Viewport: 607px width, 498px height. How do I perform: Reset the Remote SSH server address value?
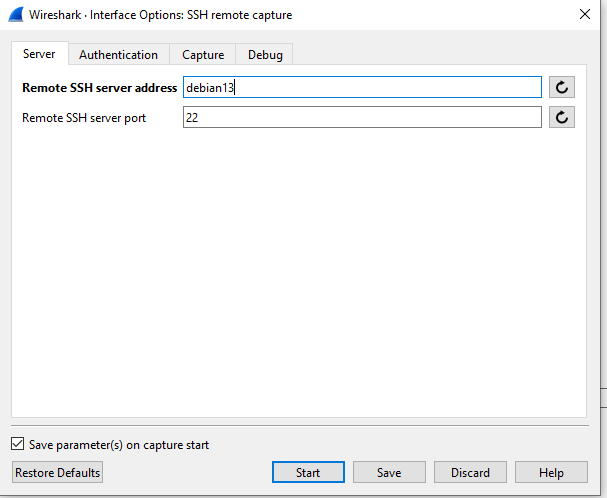[562, 88]
